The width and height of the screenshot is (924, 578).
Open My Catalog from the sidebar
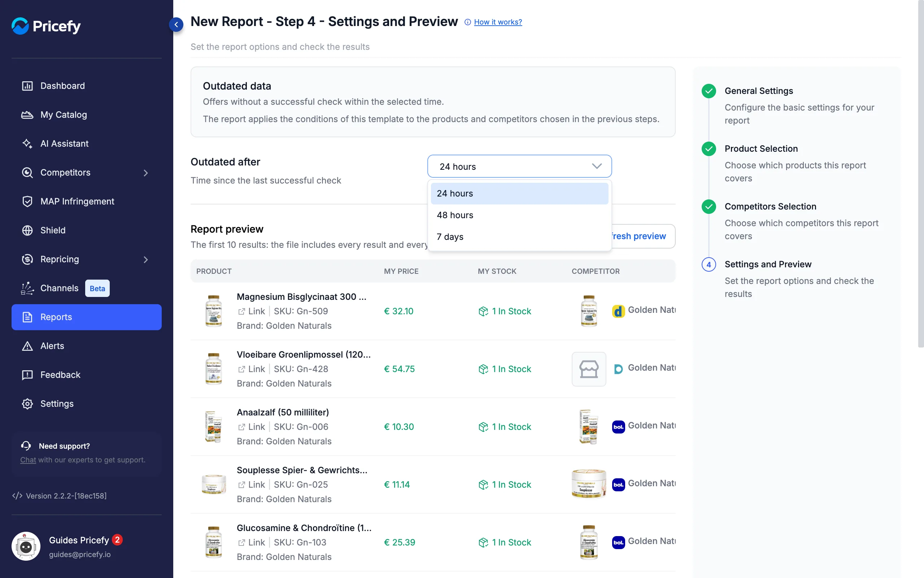(87, 115)
